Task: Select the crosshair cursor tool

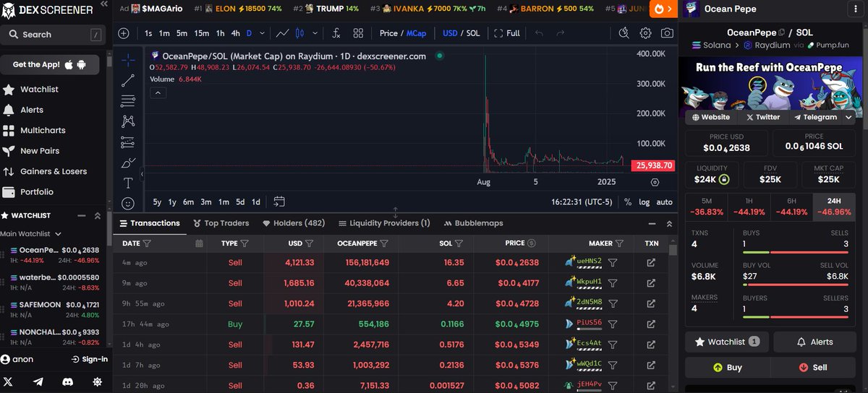Action: (128, 59)
